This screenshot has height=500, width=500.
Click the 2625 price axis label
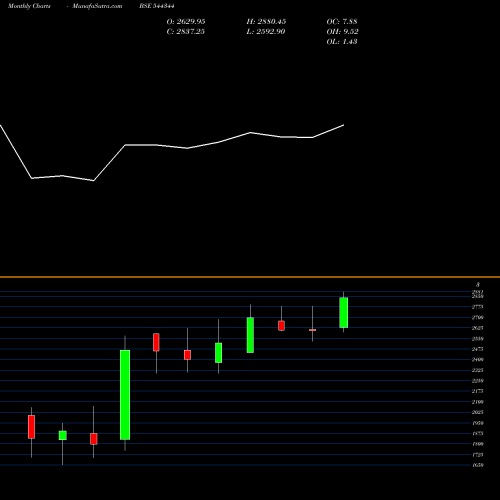coord(478,328)
